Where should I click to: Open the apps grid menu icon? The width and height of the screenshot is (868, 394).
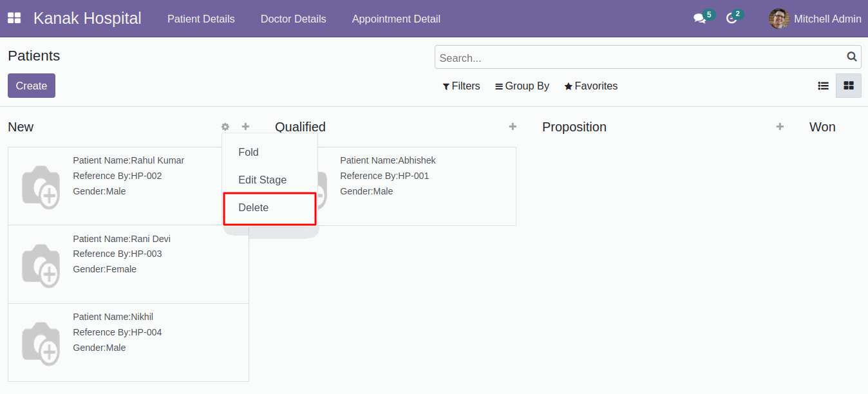pyautogui.click(x=14, y=19)
